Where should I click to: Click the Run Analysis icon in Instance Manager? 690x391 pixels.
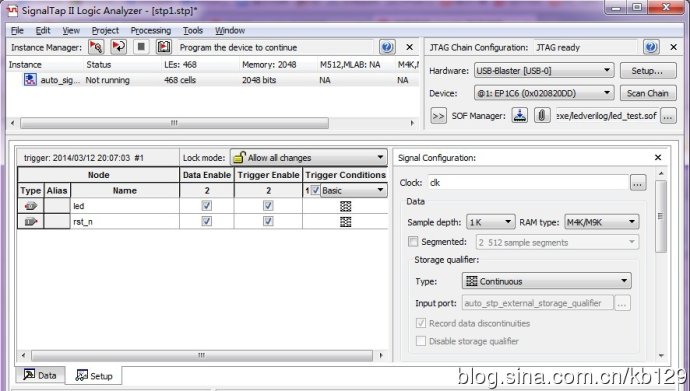[x=96, y=47]
